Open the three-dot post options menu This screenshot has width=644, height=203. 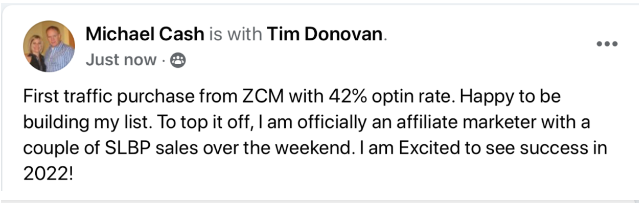pos(607,44)
